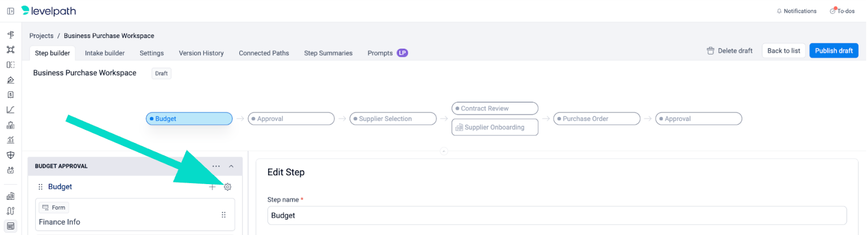Toggle the sidebar panel icon near logo
This screenshot has height=235, width=868.
[x=10, y=11]
